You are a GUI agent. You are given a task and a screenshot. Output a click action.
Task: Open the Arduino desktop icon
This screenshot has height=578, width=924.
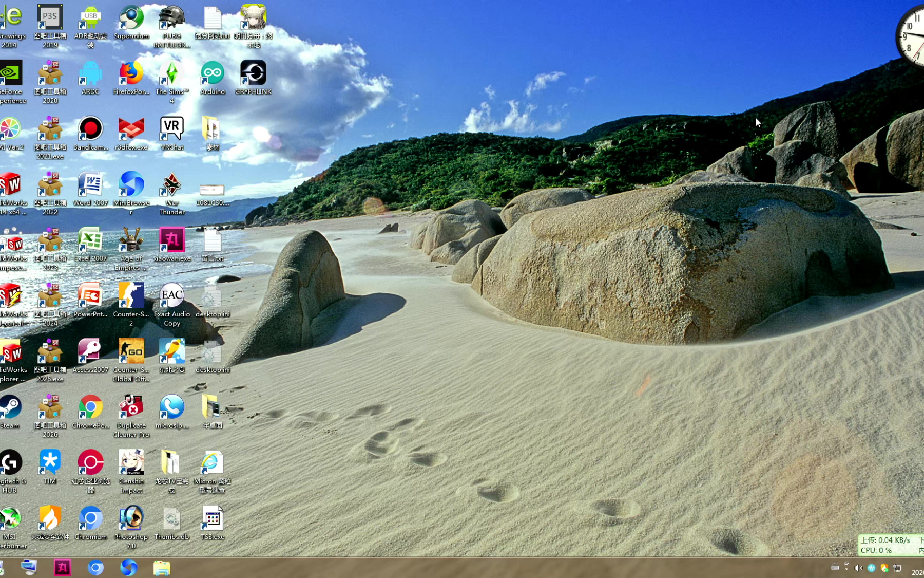click(212, 73)
